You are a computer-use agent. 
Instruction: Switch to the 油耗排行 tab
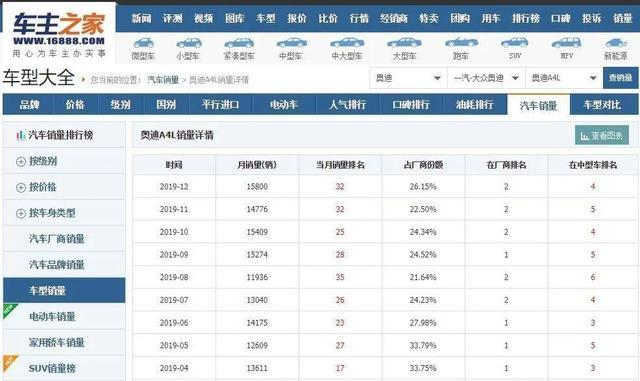[x=475, y=105]
